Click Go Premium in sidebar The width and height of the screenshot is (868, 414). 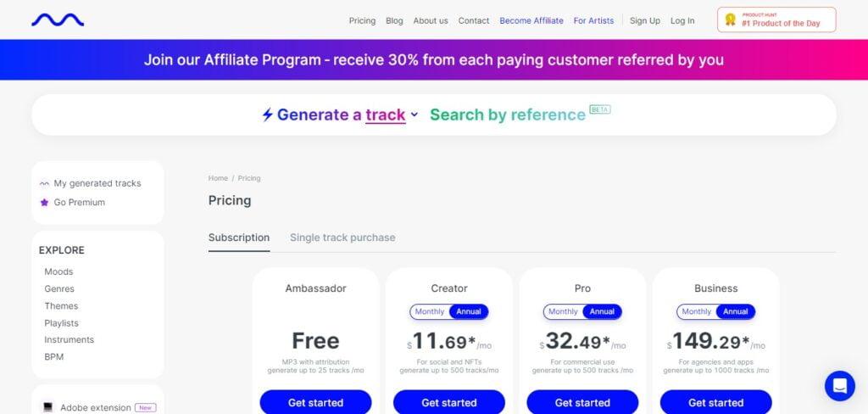tap(79, 202)
